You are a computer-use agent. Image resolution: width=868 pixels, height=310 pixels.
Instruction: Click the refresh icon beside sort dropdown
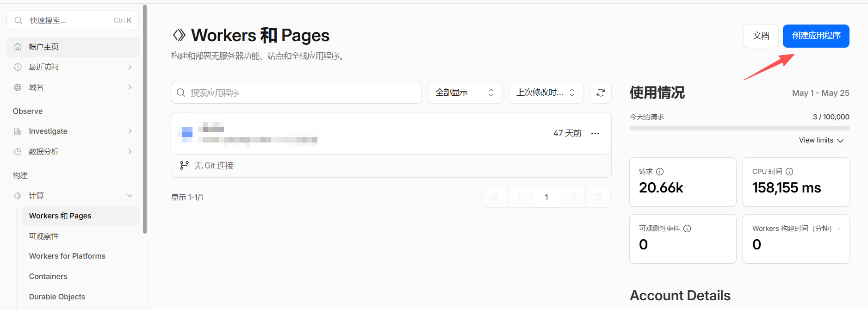click(601, 93)
